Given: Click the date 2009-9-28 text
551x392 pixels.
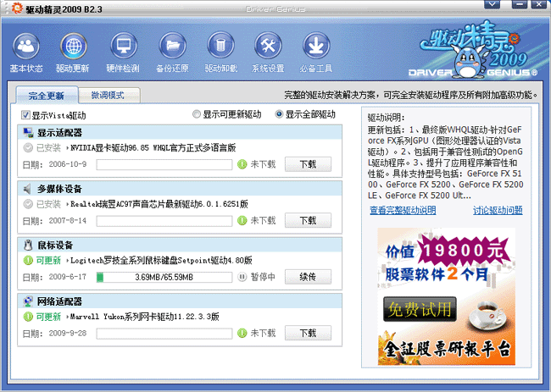Looking at the screenshot, I should coord(68,333).
